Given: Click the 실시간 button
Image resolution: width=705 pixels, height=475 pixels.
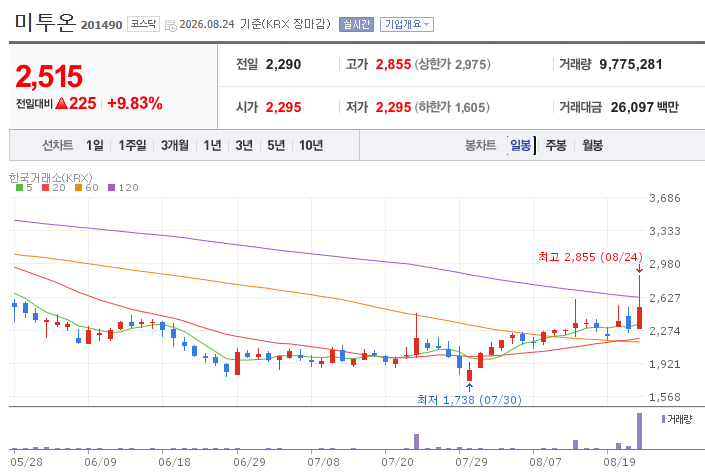Looking at the screenshot, I should click(x=356, y=24).
